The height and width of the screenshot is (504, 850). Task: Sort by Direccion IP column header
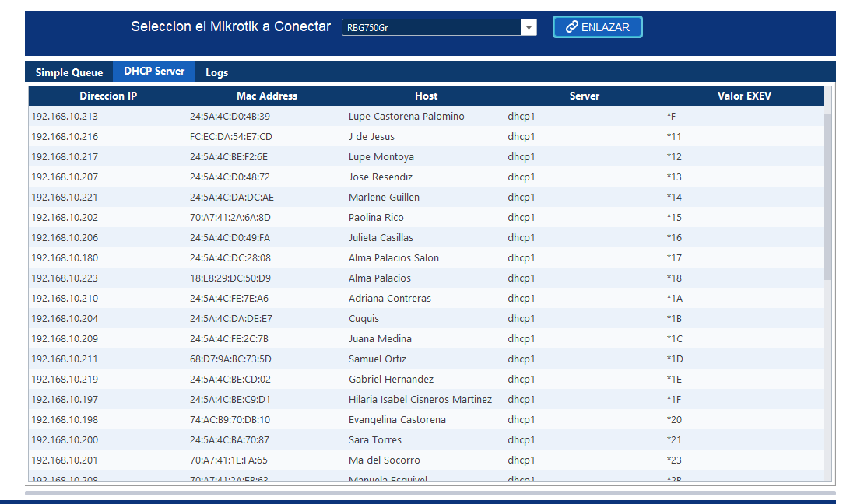[108, 96]
